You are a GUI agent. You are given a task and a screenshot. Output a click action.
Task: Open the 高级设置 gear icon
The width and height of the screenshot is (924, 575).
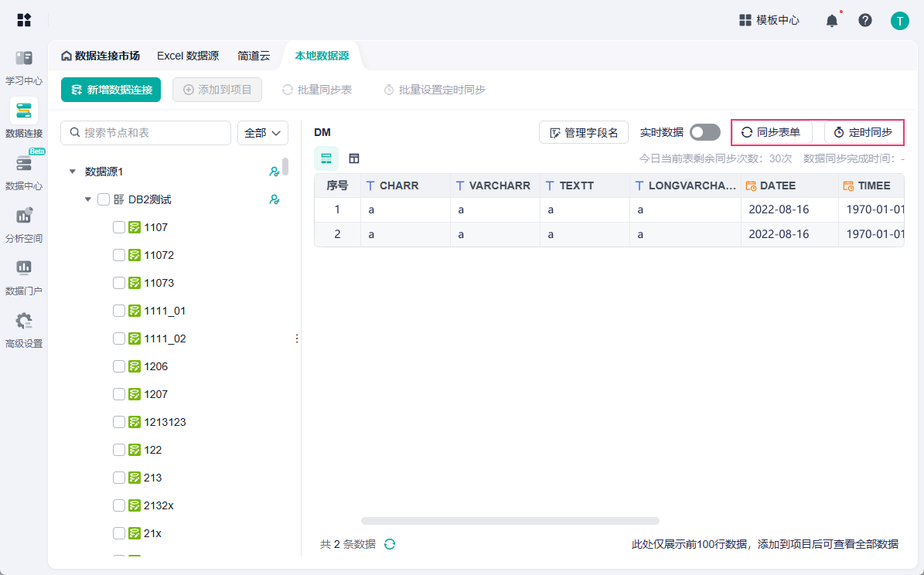tap(23, 321)
